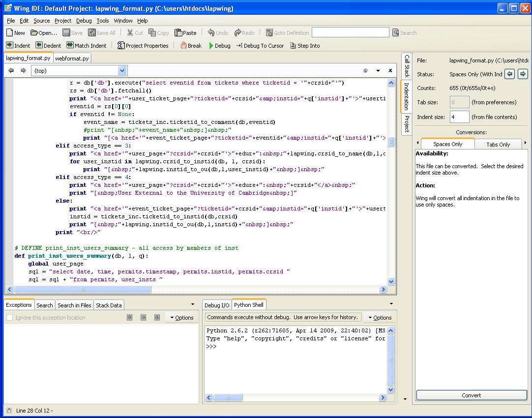This screenshot has width=532, height=418.
Task: Click the Copy toolbar button
Action: [x=159, y=33]
